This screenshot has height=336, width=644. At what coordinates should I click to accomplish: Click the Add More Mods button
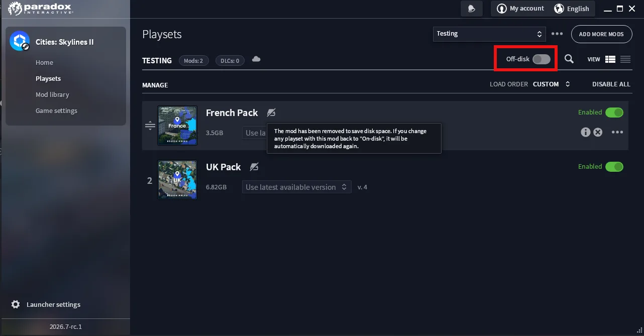(601, 34)
